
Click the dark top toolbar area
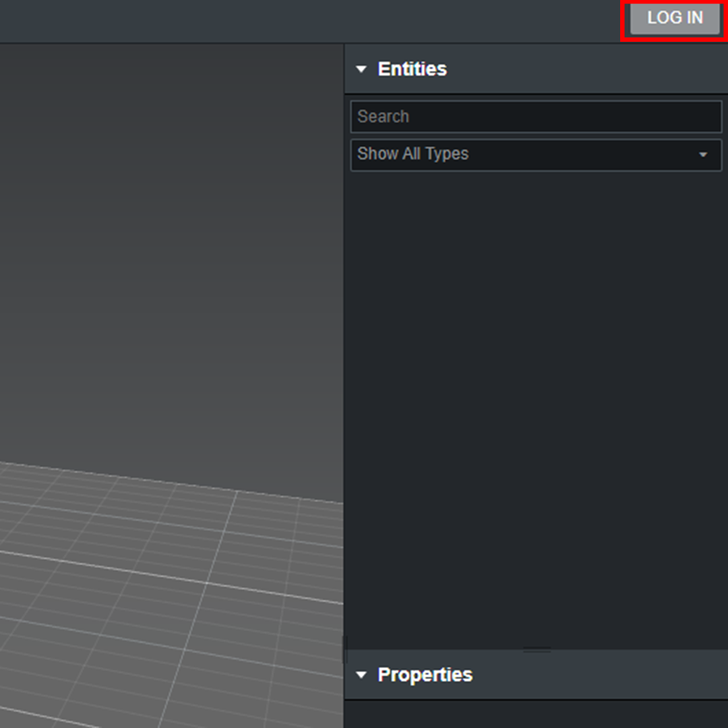(270, 19)
